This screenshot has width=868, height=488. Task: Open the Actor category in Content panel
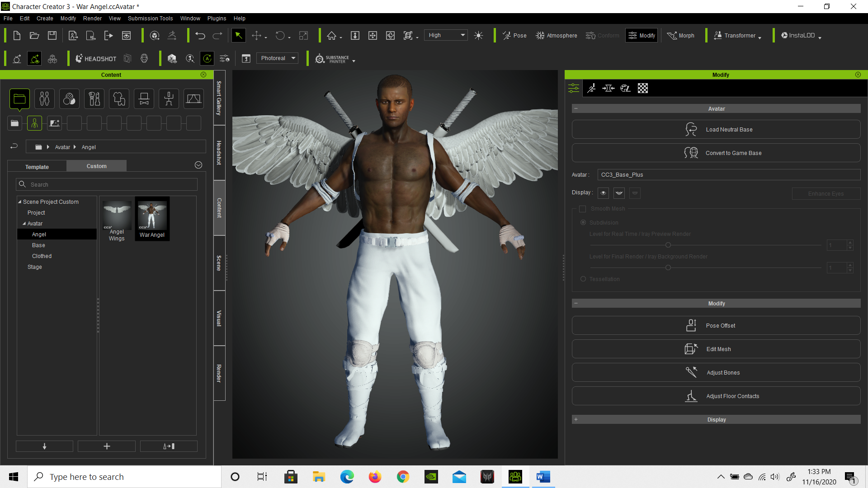44,99
